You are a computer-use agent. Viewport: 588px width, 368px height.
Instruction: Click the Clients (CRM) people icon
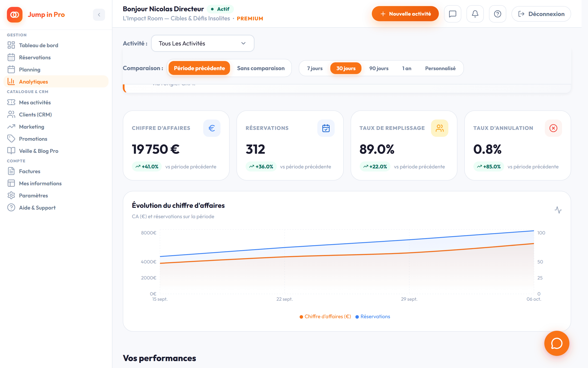click(x=11, y=114)
